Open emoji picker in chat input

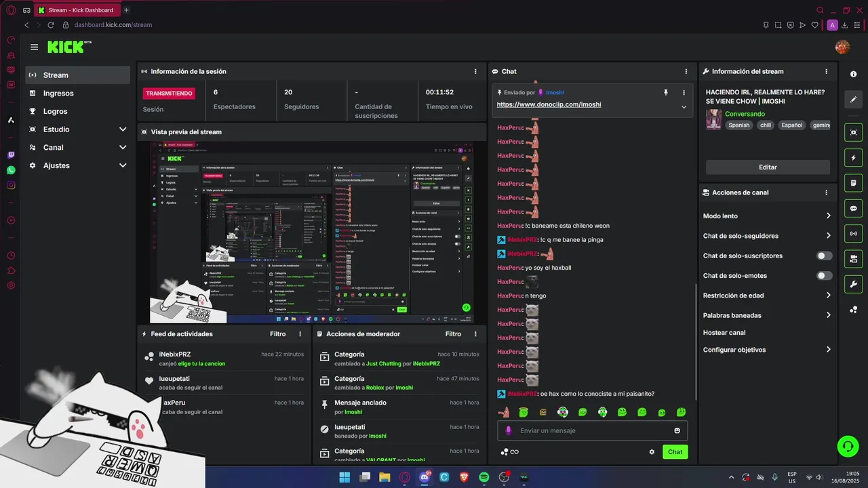677,430
